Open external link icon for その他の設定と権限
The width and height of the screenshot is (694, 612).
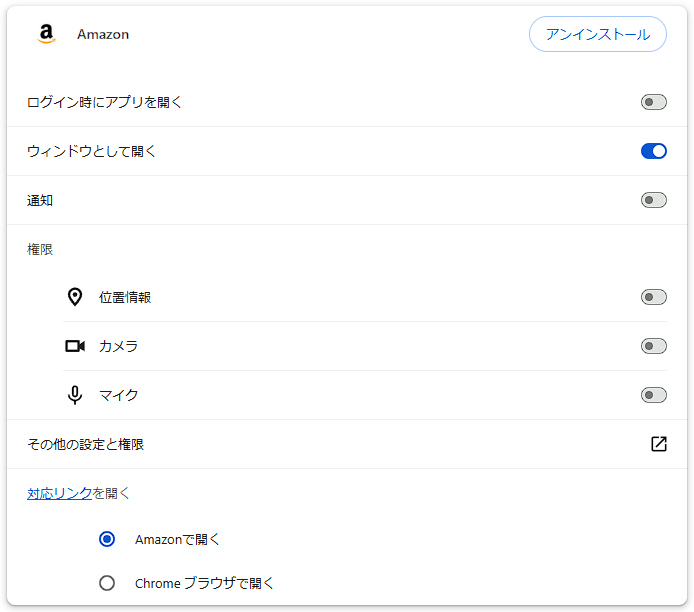(x=658, y=444)
